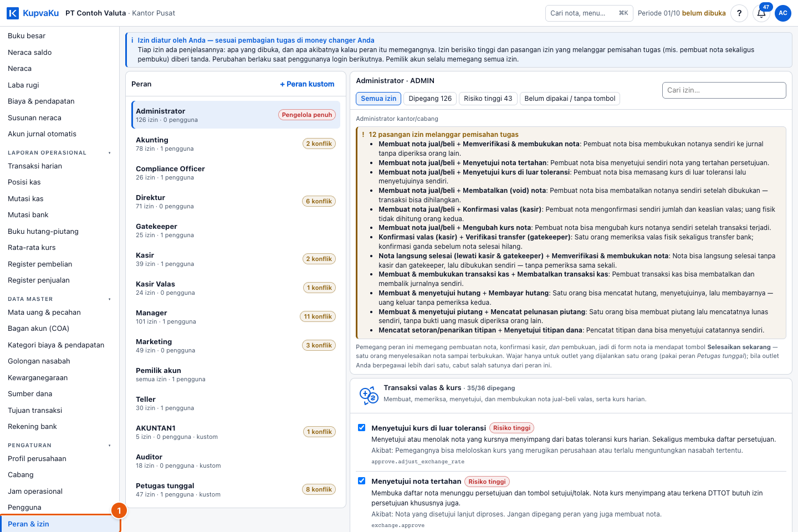Collapse the Pengaturan section
The height and width of the screenshot is (532, 798).
(59, 446)
